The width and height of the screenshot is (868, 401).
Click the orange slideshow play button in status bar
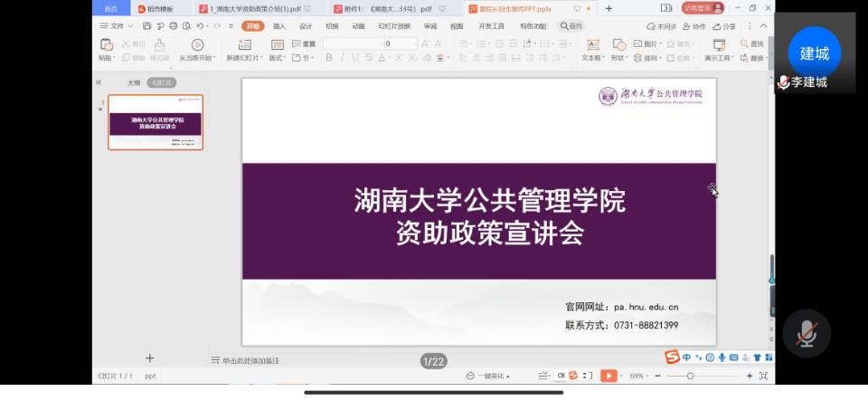(609, 376)
